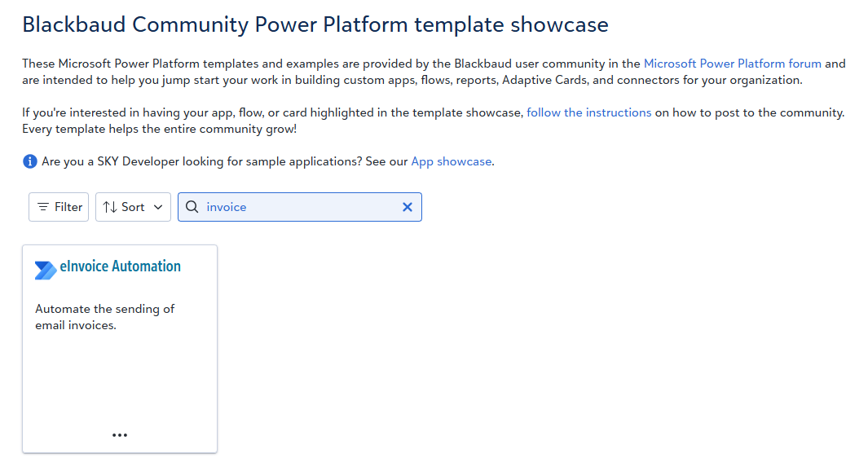The width and height of the screenshot is (868, 471).
Task: Click the magnifying glass search icon
Action: [x=192, y=207]
